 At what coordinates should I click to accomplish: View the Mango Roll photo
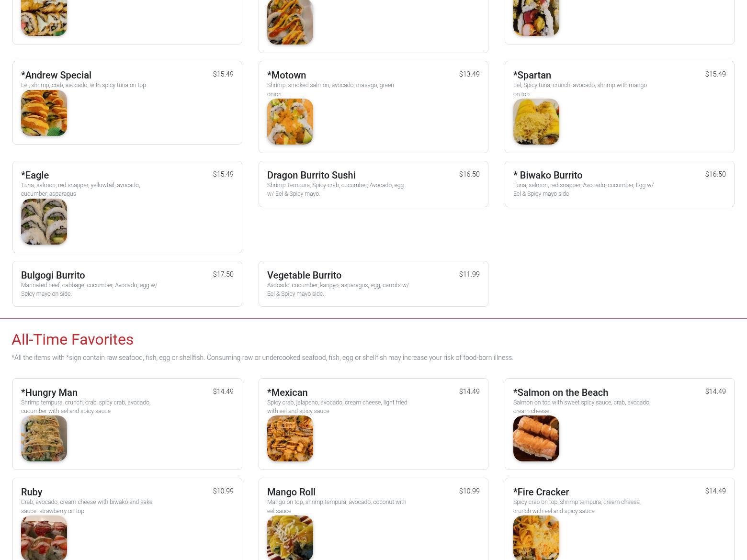click(290, 538)
